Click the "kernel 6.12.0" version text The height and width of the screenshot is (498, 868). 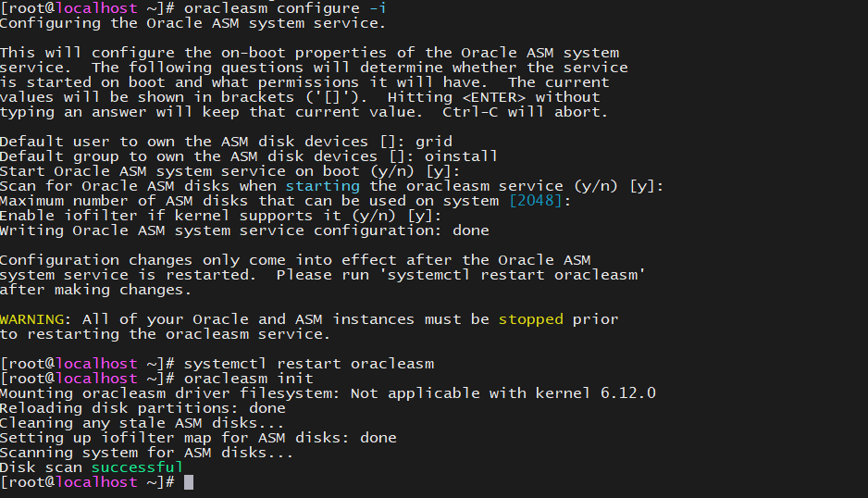[x=595, y=393]
